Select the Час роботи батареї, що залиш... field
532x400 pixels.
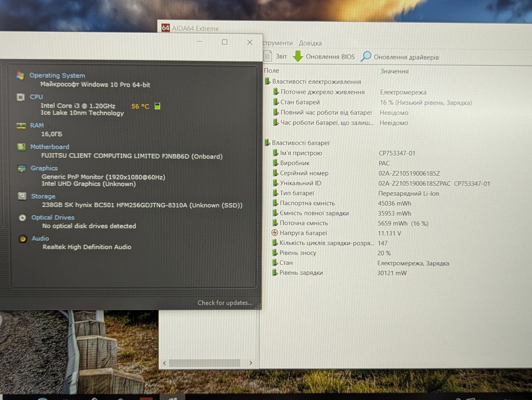click(x=327, y=123)
